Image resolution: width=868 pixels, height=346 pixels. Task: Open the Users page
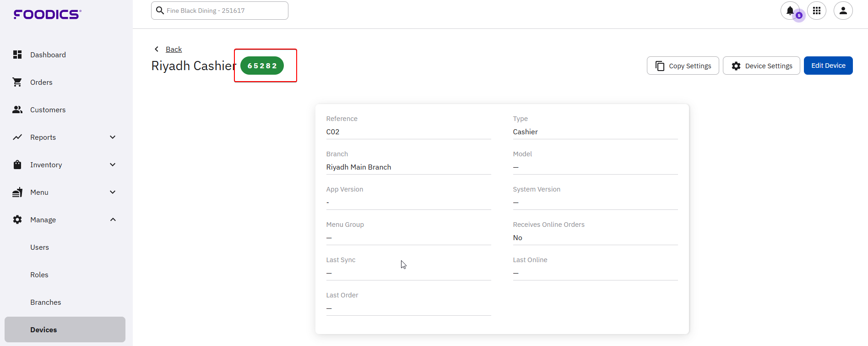pos(39,247)
